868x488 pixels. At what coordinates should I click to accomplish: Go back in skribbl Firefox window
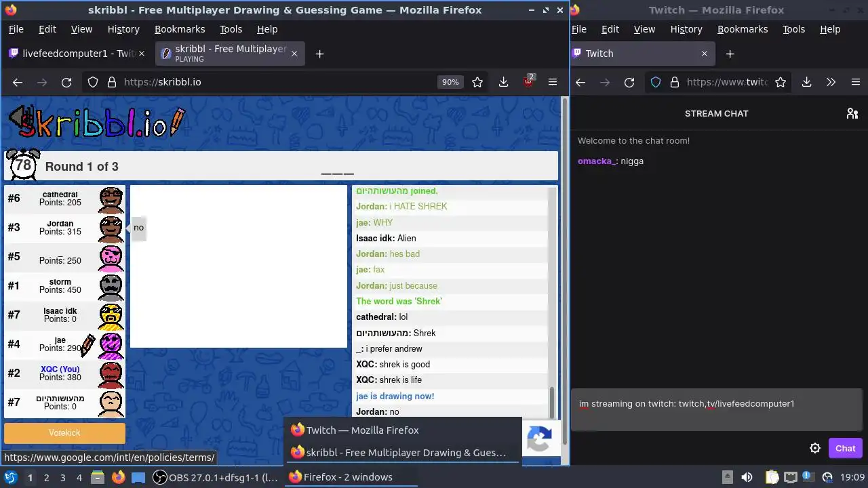click(x=18, y=82)
